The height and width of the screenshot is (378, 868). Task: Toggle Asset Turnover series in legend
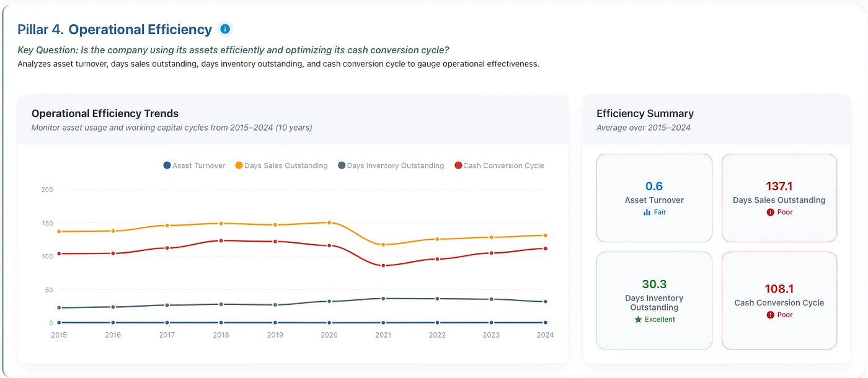click(x=194, y=165)
